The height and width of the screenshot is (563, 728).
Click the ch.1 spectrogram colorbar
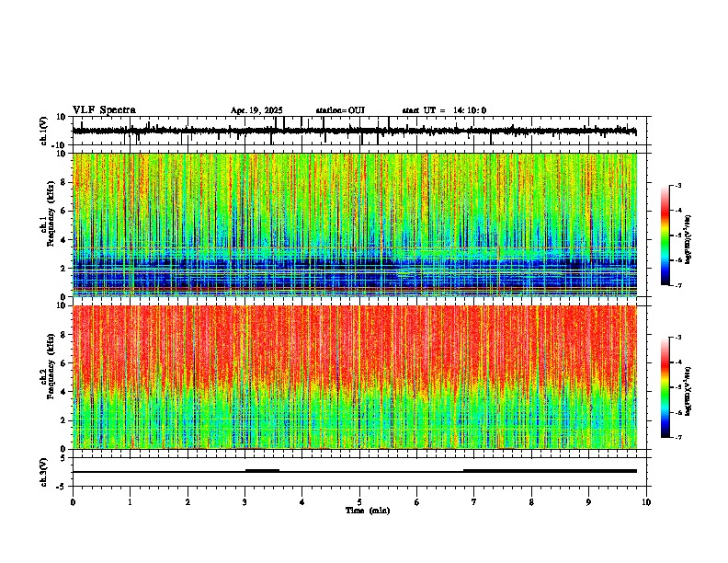(665, 236)
